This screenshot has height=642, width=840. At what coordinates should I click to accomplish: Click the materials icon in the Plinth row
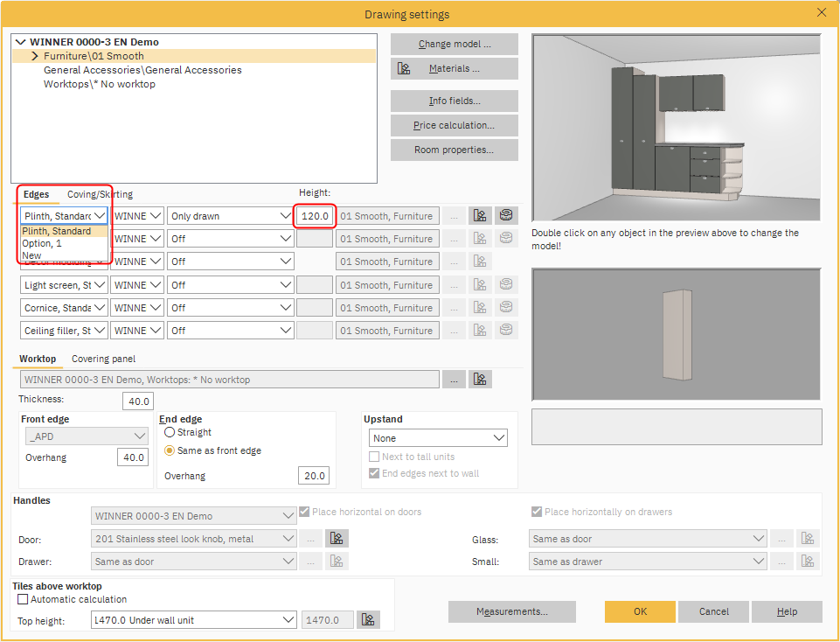coord(479,216)
